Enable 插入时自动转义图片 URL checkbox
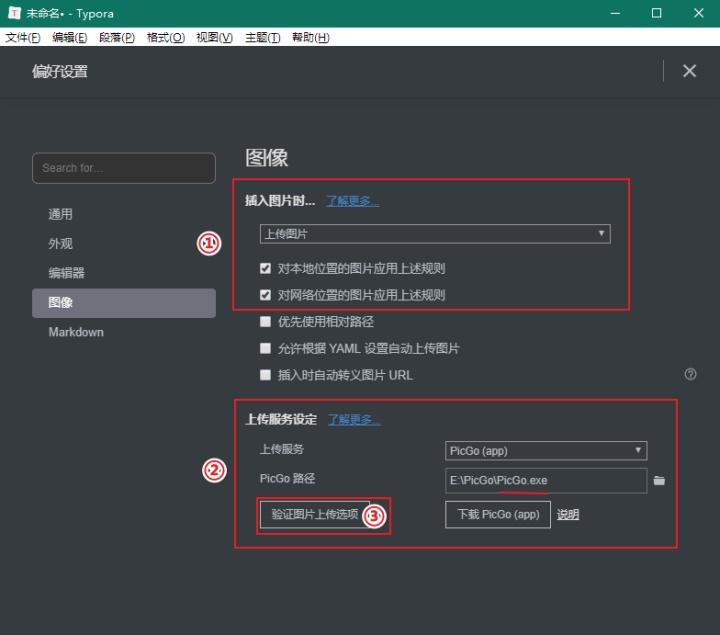 click(x=265, y=375)
